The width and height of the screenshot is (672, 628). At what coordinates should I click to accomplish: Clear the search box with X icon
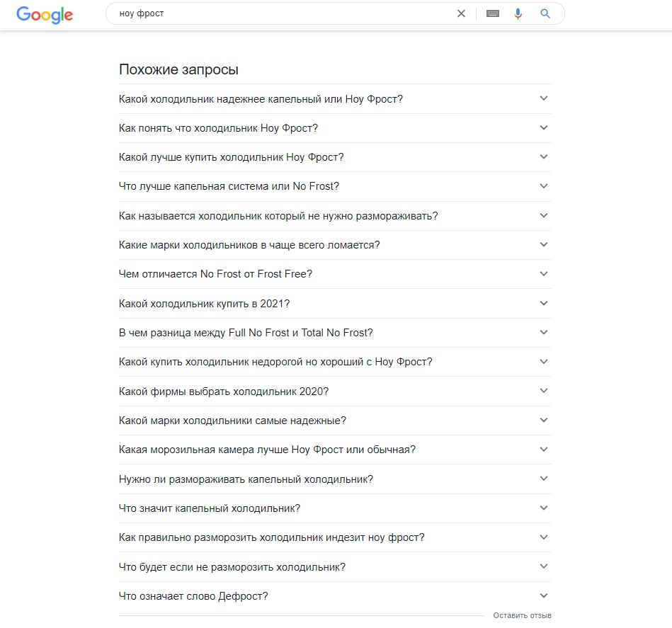tap(461, 13)
